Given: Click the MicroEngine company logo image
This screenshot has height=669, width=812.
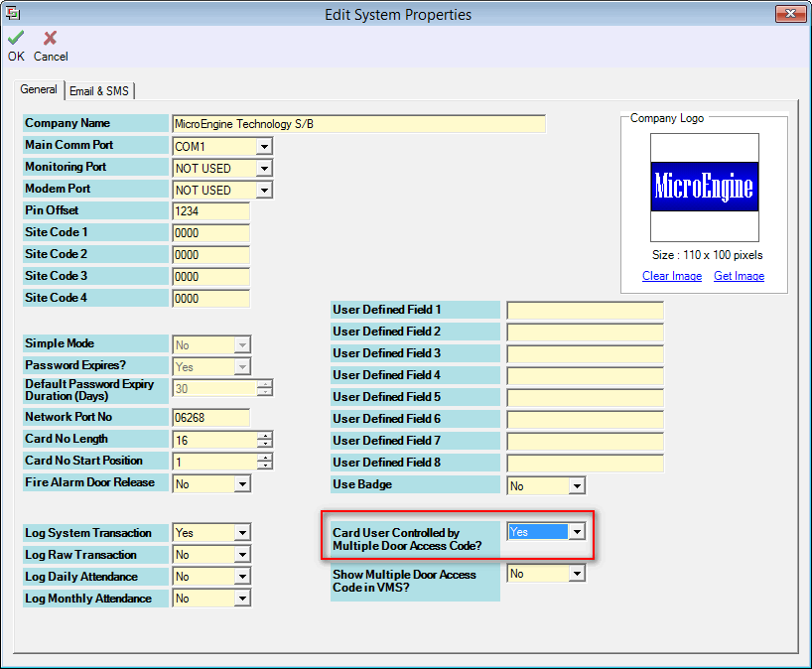Looking at the screenshot, I should tap(704, 187).
